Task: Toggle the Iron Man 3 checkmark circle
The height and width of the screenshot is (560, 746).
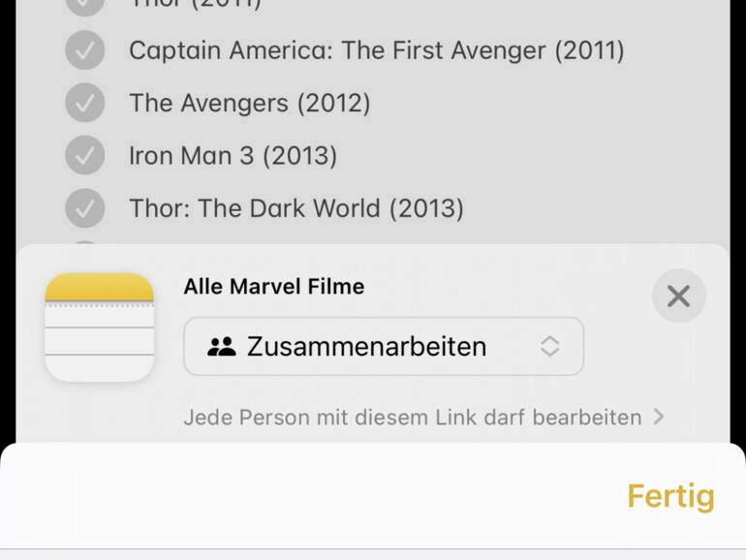Action: coord(85,155)
